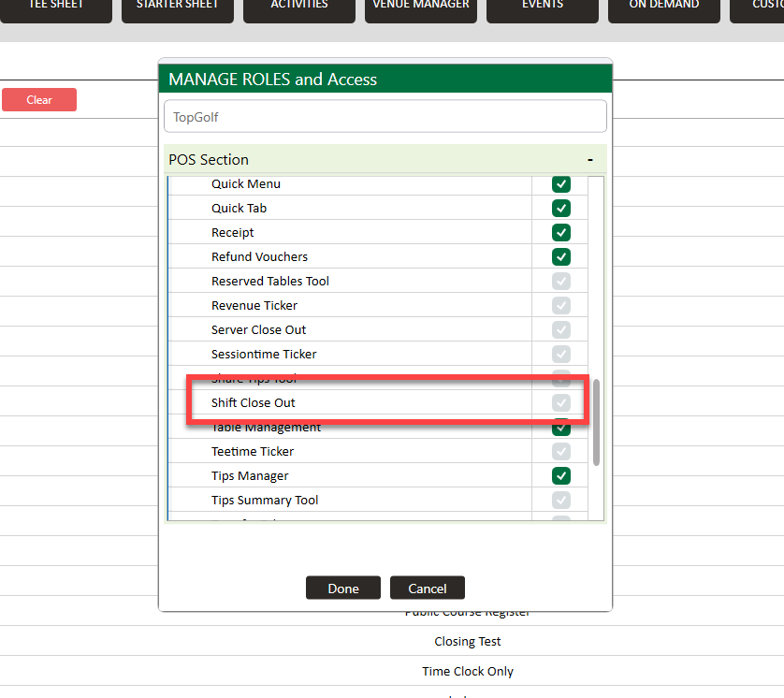Disable Refund Vouchers access checkbox

pos(560,257)
